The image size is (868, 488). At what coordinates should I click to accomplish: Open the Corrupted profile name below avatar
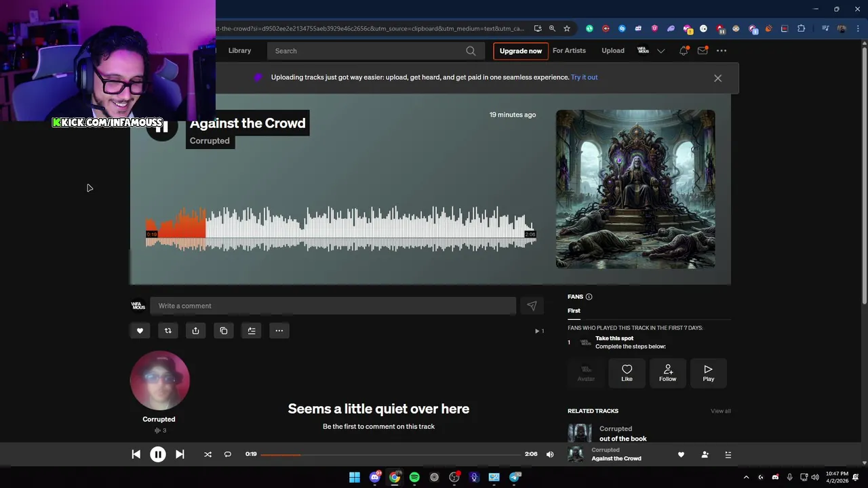click(159, 420)
